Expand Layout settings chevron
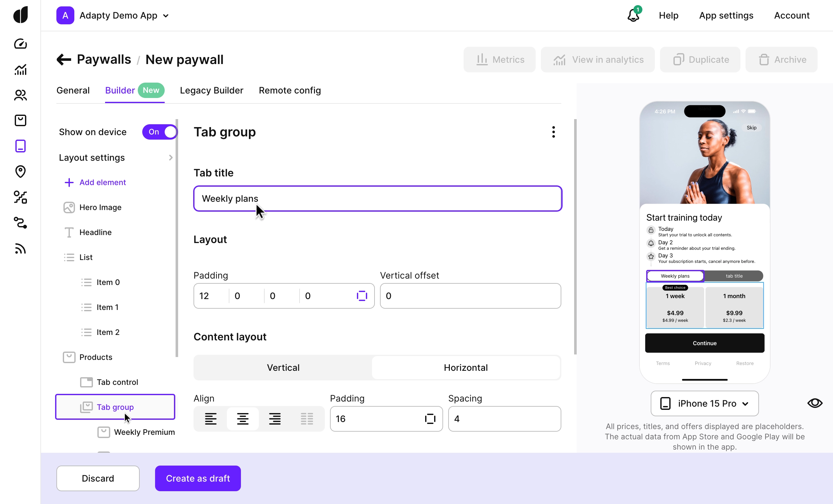This screenshot has width=833, height=504. pyautogui.click(x=171, y=158)
